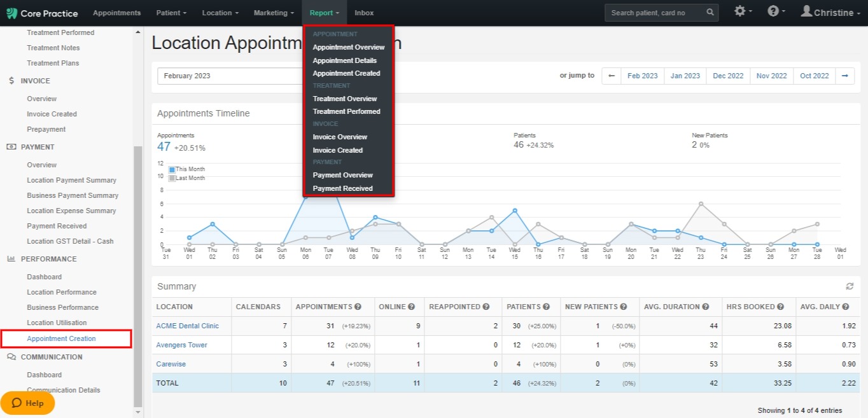Screen dimensions: 868x418
Task: Click the help question-mark icon beside settings
Action: 773,11
